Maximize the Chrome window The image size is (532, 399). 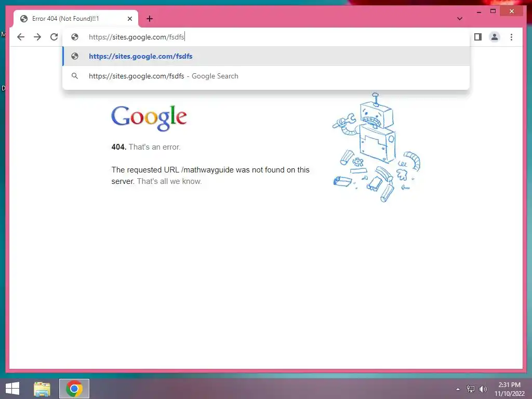tap(493, 11)
